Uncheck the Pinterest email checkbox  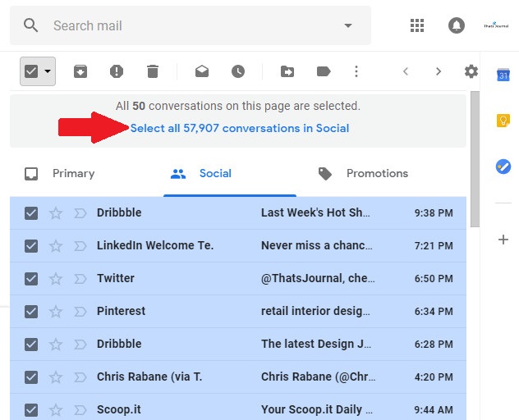point(31,311)
